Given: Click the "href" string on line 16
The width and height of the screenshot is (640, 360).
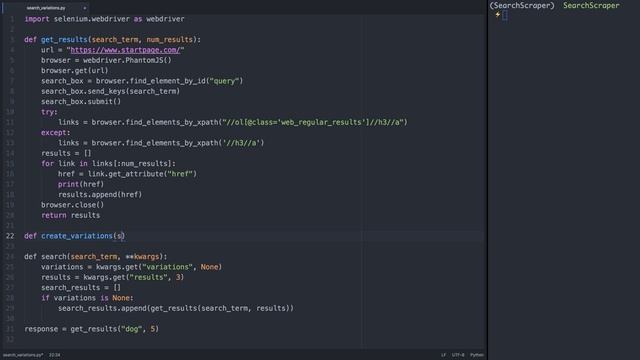Looking at the screenshot, I should 180,174.
